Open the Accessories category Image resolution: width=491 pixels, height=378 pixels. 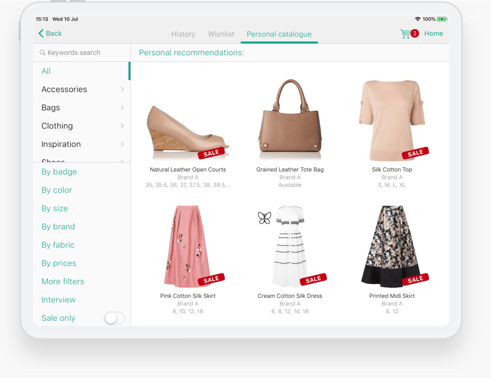point(82,89)
